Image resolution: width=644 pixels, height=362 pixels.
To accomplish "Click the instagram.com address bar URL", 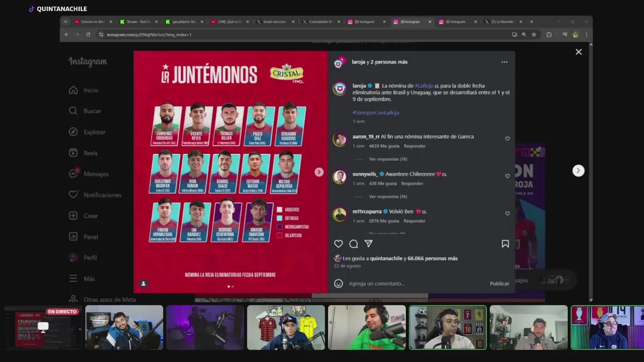I will (x=149, y=35).
